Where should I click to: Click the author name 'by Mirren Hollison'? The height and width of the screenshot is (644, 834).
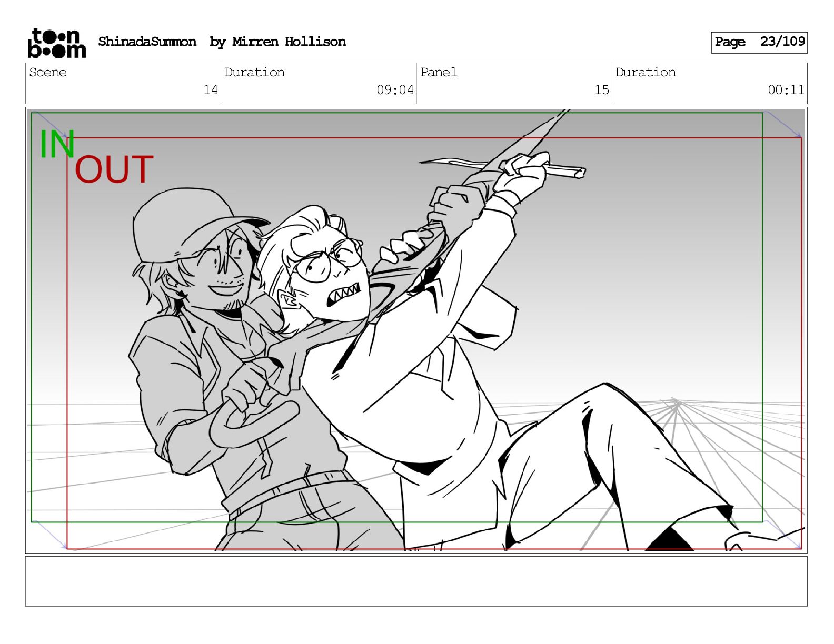pos(277,42)
